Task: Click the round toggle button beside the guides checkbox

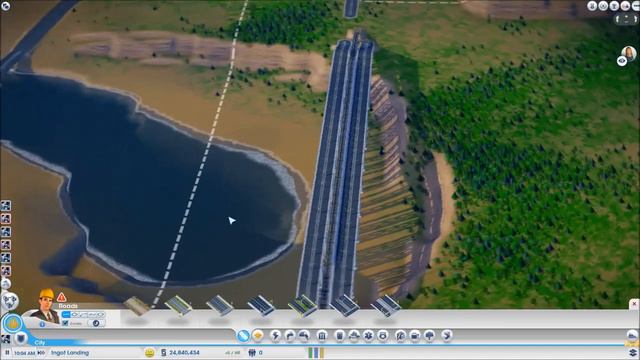Action: pos(96,323)
